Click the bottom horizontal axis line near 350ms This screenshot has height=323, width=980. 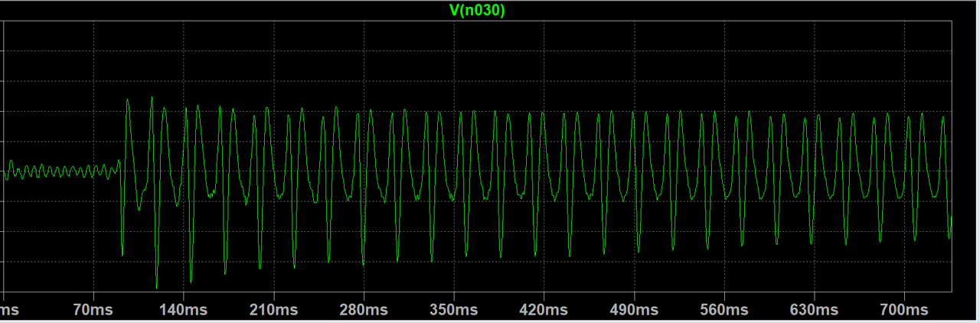pyautogui.click(x=454, y=292)
